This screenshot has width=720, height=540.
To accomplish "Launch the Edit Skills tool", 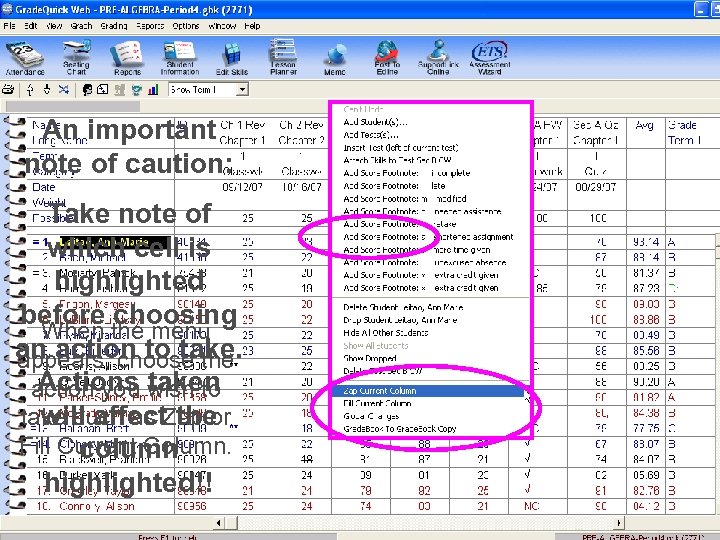I will (x=232, y=58).
